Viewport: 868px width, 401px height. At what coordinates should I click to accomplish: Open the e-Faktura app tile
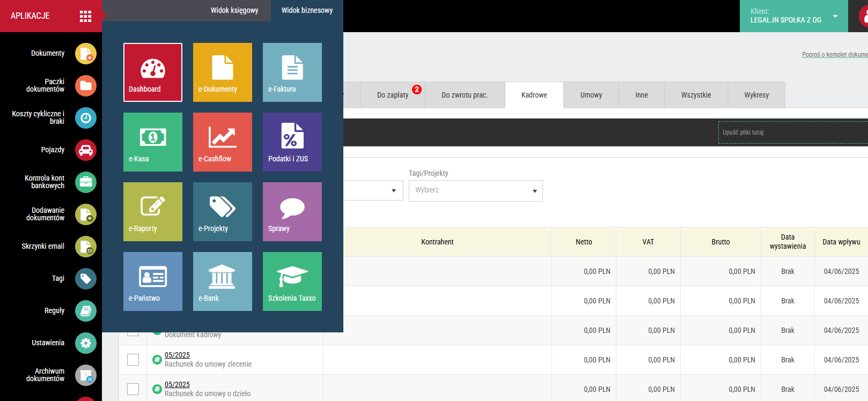292,72
